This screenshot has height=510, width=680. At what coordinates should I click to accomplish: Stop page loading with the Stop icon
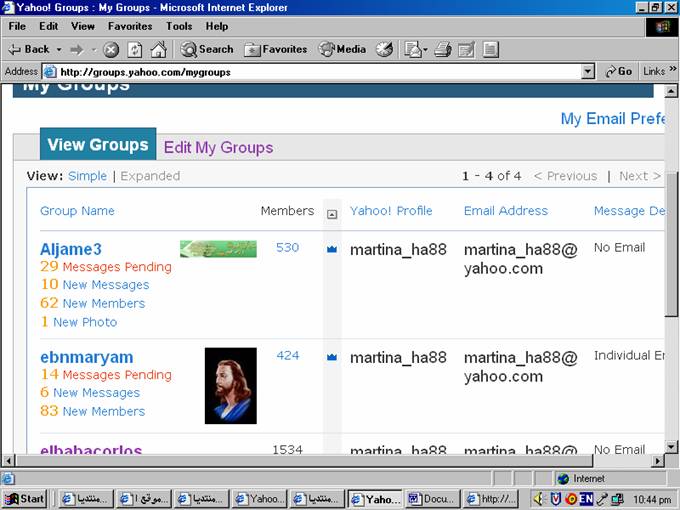111,49
